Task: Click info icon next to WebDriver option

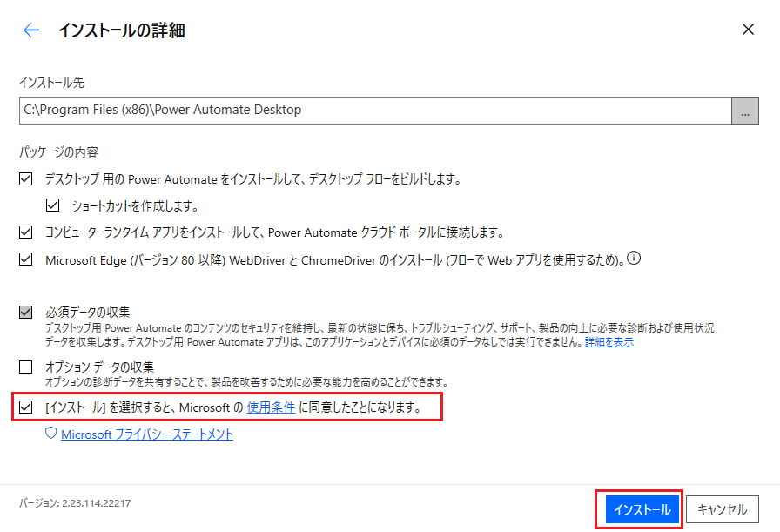Action: click(634, 259)
